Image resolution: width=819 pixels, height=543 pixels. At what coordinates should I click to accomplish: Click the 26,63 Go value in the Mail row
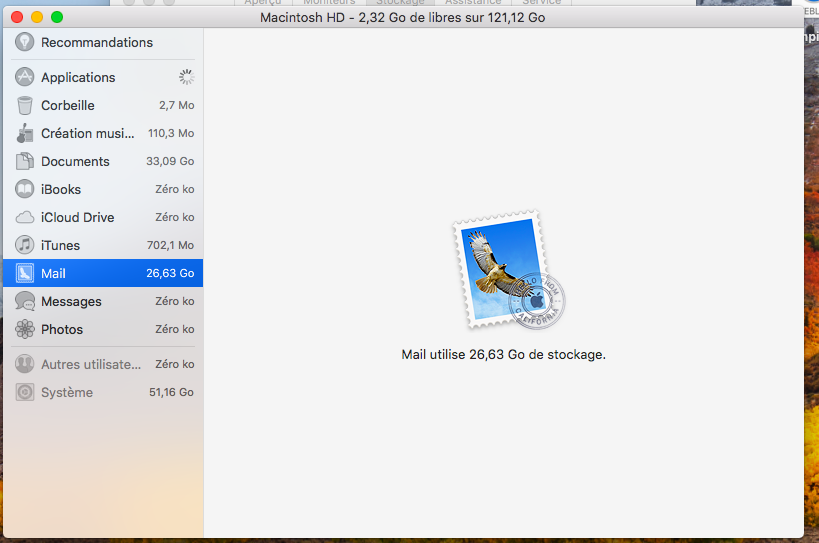pos(170,273)
